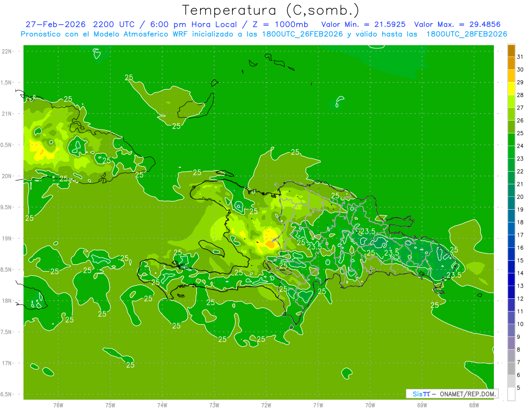Click the "74W" longitude axis label
This screenshot has width=532, height=411.
click(162, 405)
